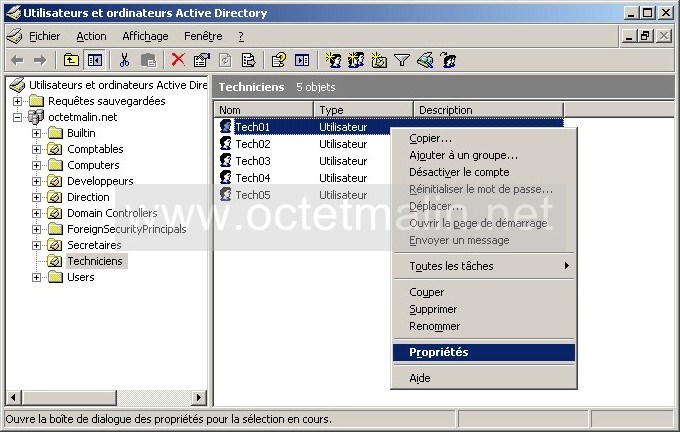Choose Couper in context menu
The image size is (680, 432).
click(x=484, y=292)
